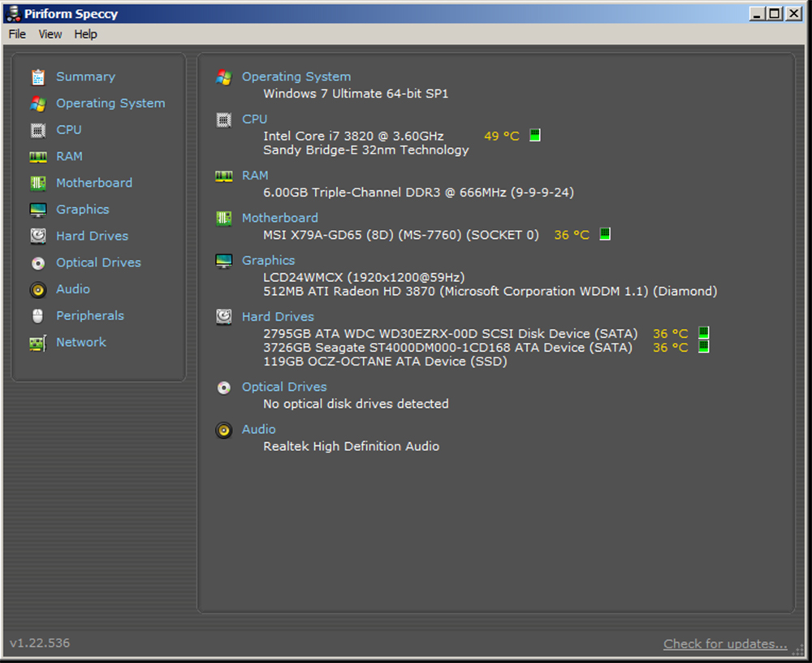Select Motherboard in the sidebar
Screen dimensions: 812x663
click(x=94, y=183)
